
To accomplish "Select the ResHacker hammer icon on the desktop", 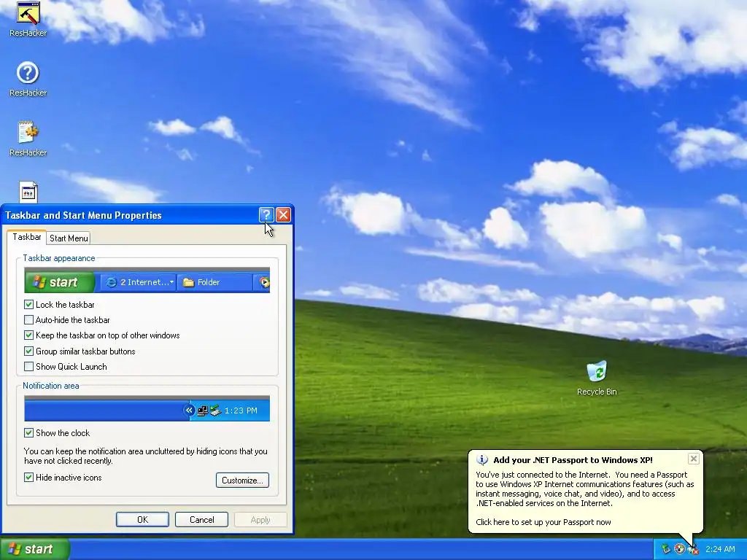I will (28, 13).
